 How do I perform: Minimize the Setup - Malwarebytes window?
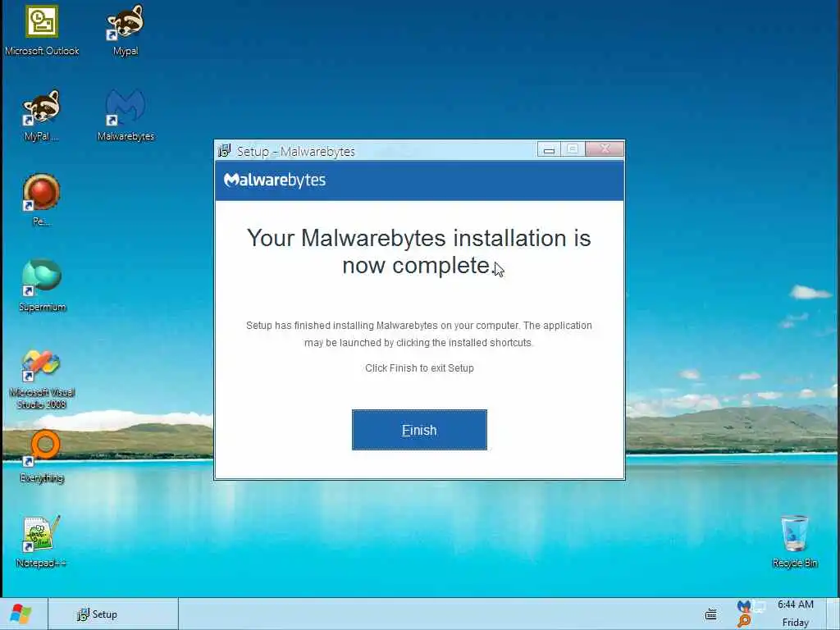click(549, 149)
